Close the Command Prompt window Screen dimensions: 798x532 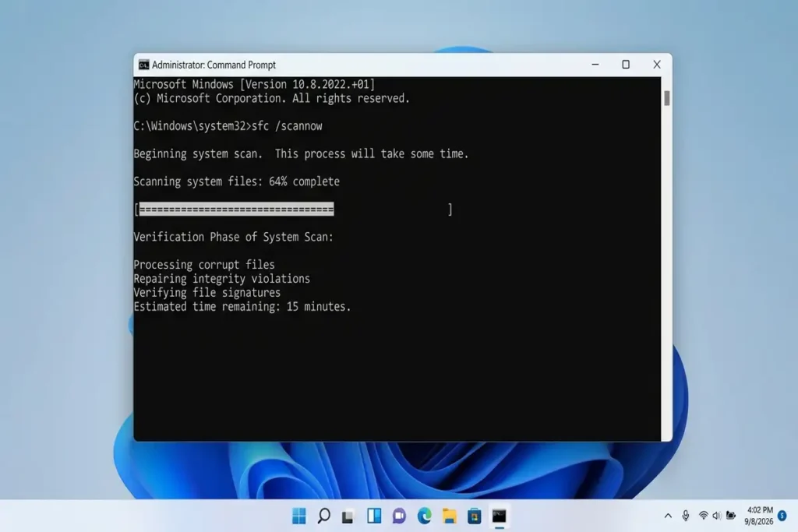656,65
